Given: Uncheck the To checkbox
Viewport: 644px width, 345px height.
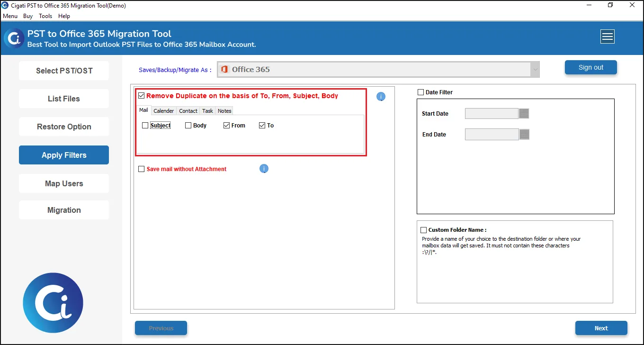Looking at the screenshot, I should tap(262, 126).
